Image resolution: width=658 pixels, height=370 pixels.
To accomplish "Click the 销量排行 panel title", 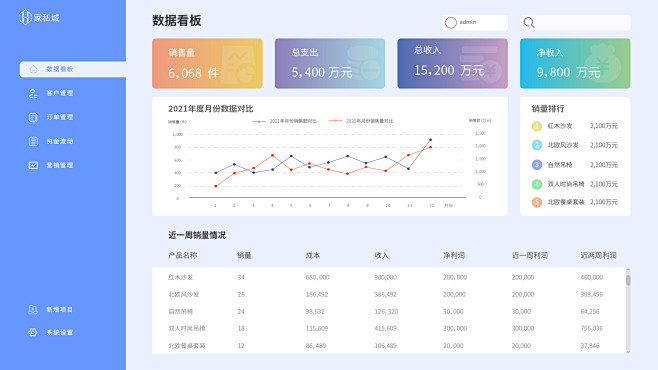I will [548, 109].
